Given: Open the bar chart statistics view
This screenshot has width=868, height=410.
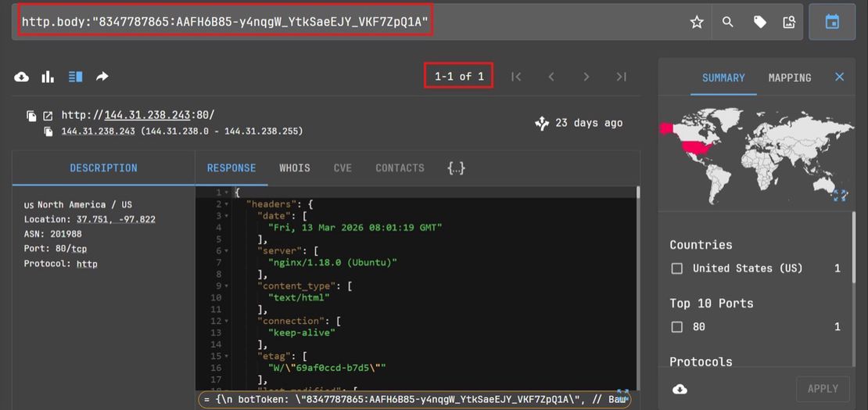Looking at the screenshot, I should click(48, 77).
